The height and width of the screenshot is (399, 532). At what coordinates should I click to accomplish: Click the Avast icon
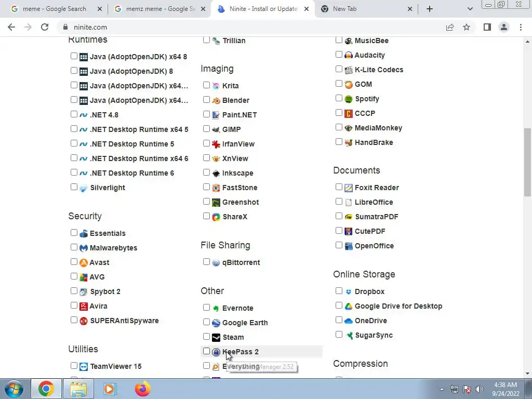click(x=84, y=262)
